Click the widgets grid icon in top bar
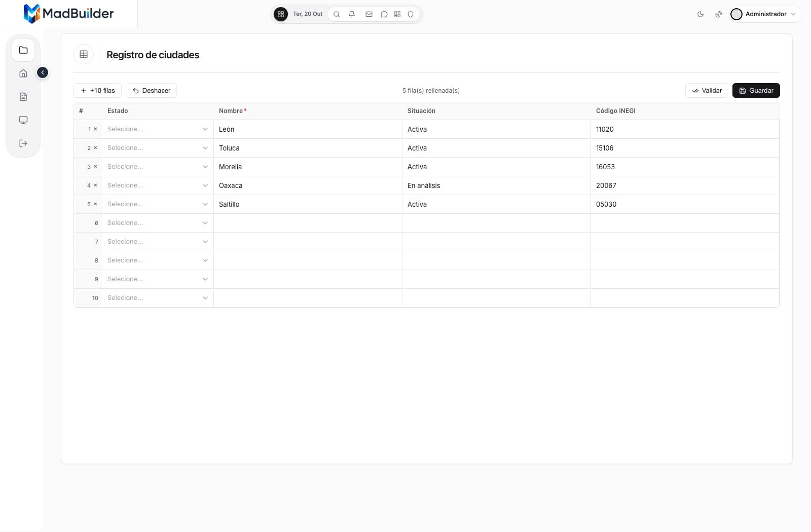The height and width of the screenshot is (532, 811). pos(397,14)
